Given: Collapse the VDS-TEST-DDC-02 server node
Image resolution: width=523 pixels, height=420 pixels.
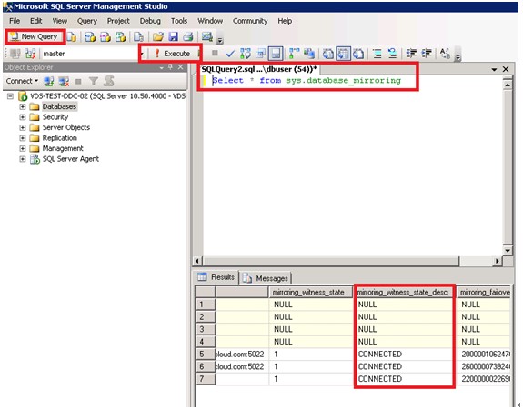Looking at the screenshot, I should click(x=10, y=96).
